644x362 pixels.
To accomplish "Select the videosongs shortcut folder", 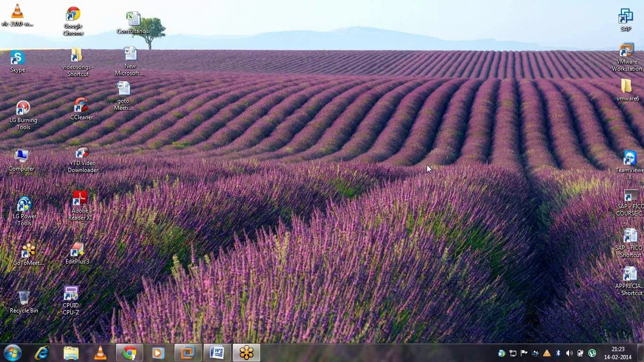I will click(77, 62).
